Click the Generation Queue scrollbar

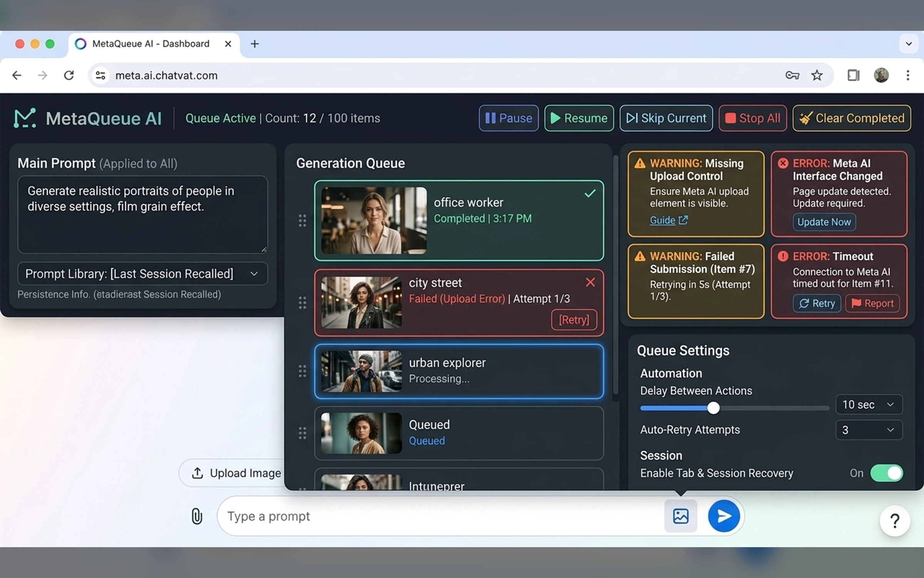pos(616,274)
